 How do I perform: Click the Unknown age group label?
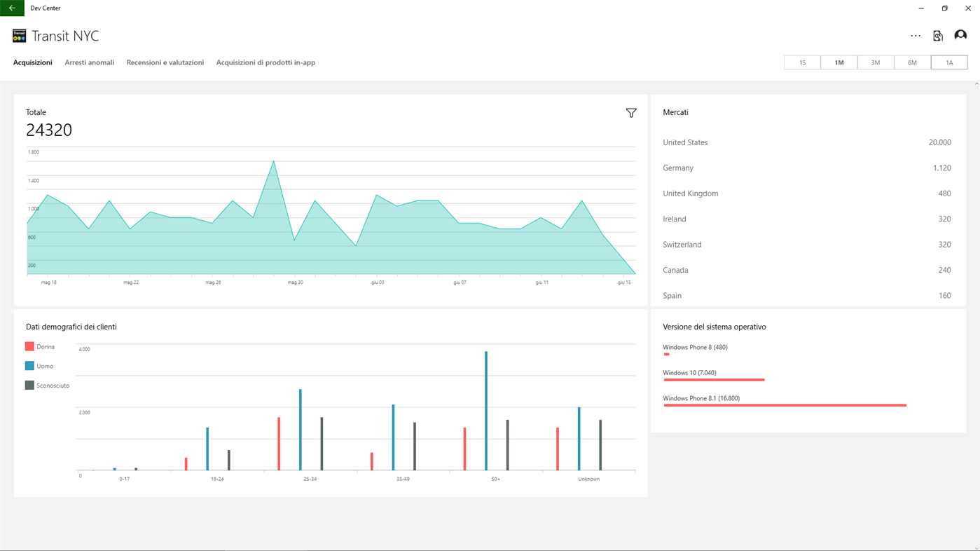pyautogui.click(x=588, y=479)
